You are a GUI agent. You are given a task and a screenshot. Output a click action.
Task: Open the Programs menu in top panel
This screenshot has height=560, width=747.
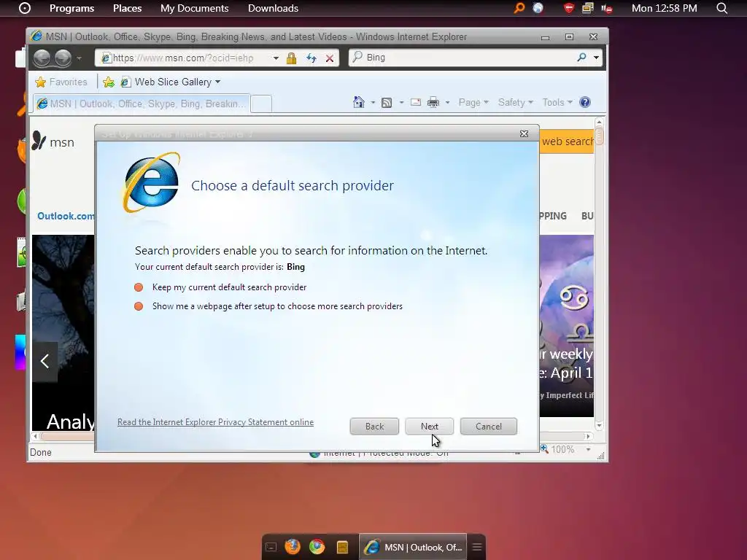(x=72, y=8)
